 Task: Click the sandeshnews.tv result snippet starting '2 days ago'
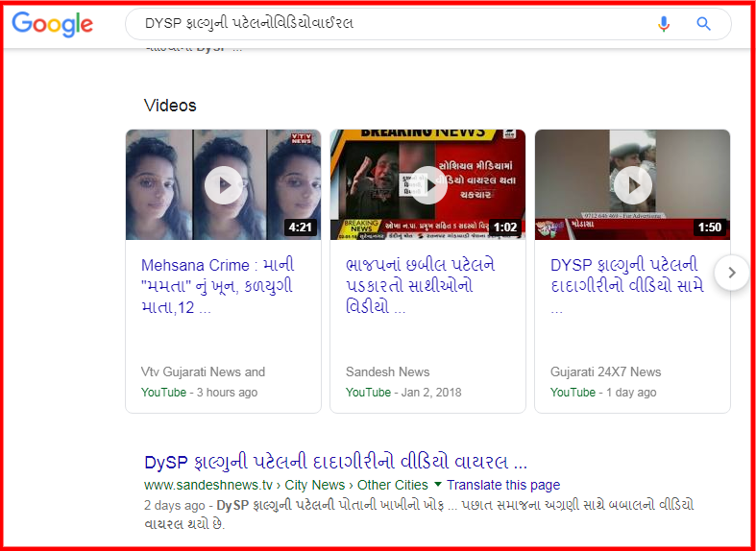pyautogui.click(x=419, y=515)
